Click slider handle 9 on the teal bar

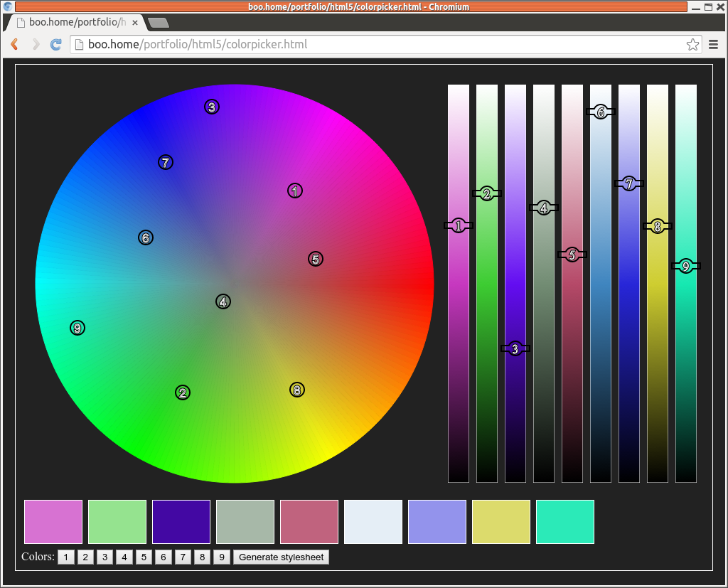click(686, 266)
